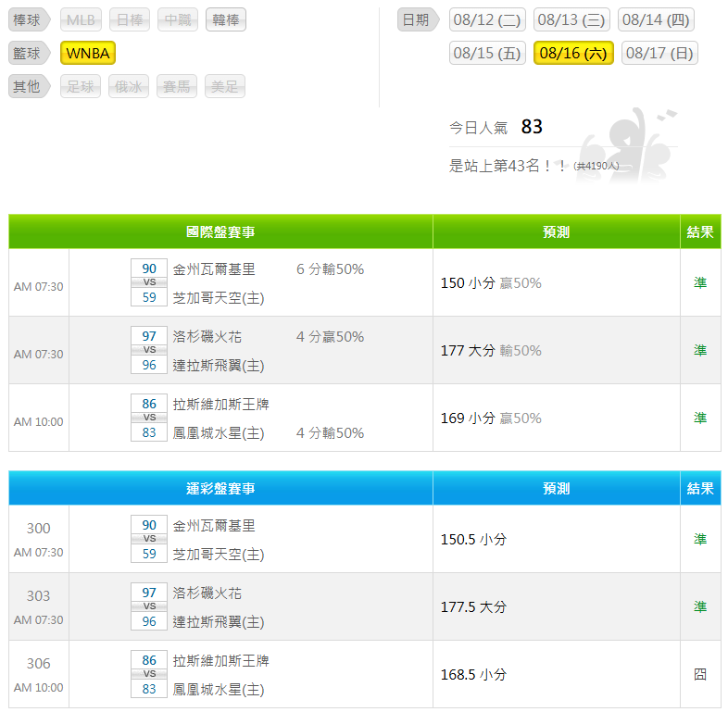Viewport: 728px width, 712px height.
Task: Switch to date 08/17 (日)
Action: pyautogui.click(x=659, y=53)
